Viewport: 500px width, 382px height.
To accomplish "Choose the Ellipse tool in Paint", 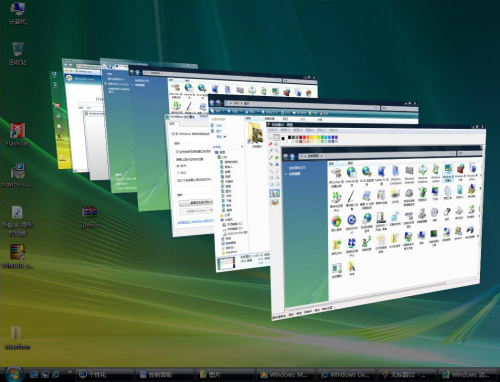I will click(x=271, y=184).
